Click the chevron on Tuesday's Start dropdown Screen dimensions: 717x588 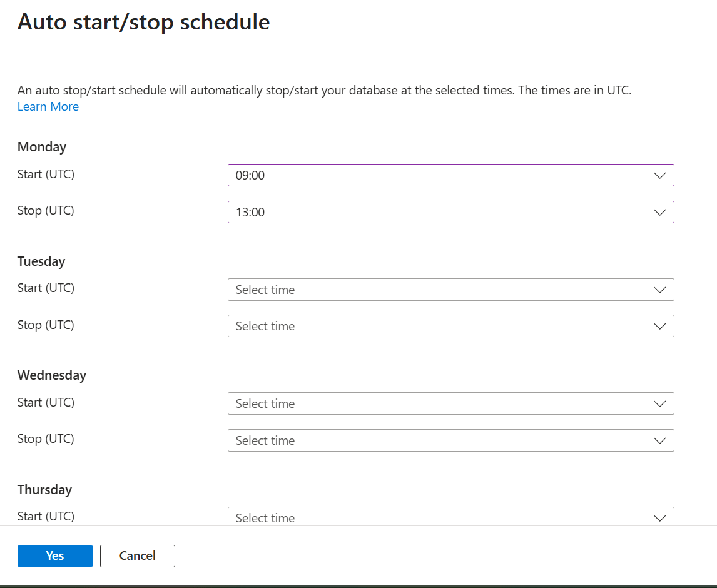[x=659, y=290]
